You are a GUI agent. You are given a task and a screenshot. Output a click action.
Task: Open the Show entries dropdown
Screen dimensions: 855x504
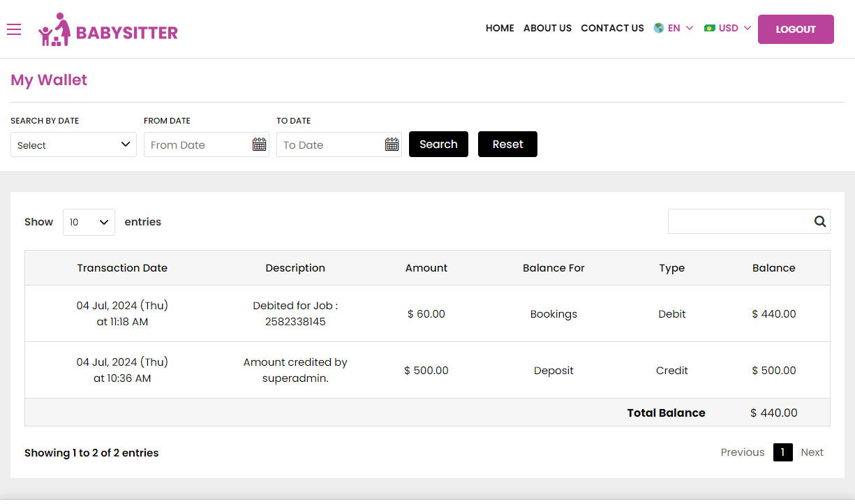[89, 222]
